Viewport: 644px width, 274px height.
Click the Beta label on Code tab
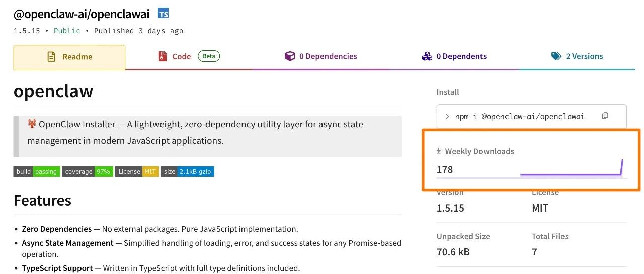(209, 56)
